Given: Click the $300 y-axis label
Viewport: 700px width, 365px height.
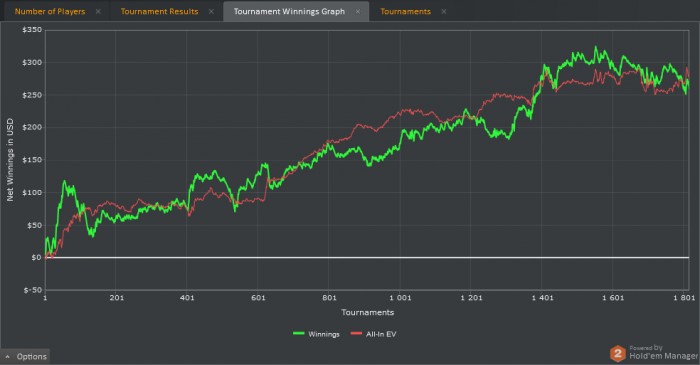Looking at the screenshot, I should point(32,62).
